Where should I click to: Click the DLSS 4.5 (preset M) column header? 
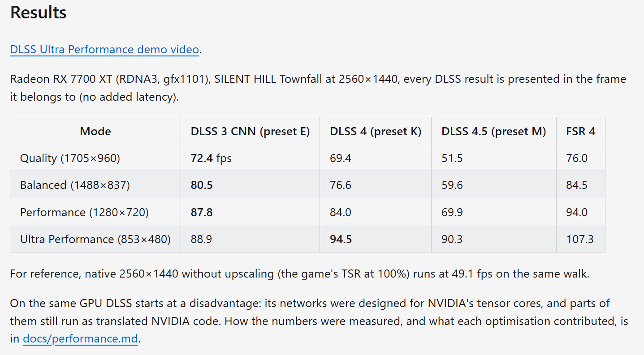tap(494, 131)
